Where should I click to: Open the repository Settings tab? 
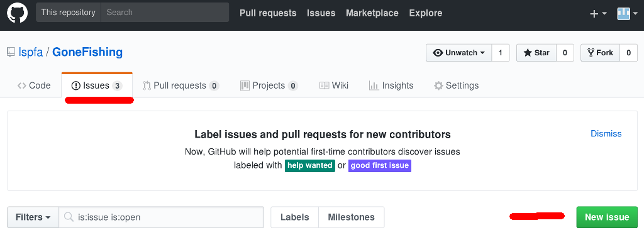point(457,85)
